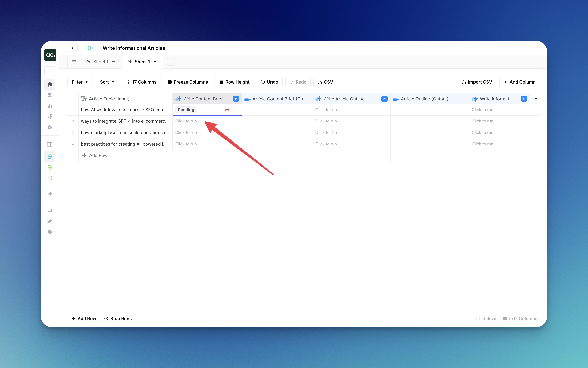Run the Write Content Brief column

pos(236,99)
